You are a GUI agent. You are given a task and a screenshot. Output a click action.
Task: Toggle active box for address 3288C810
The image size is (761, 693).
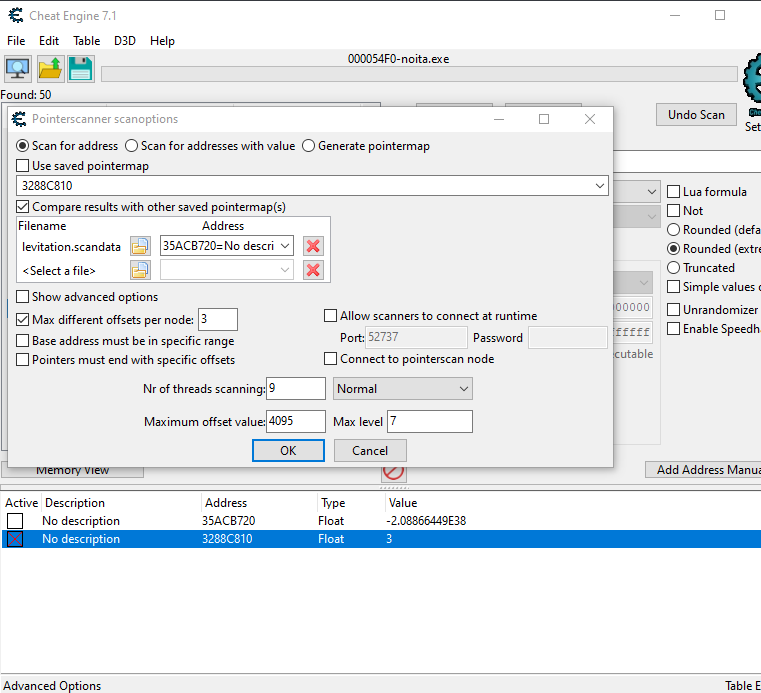(x=15, y=539)
